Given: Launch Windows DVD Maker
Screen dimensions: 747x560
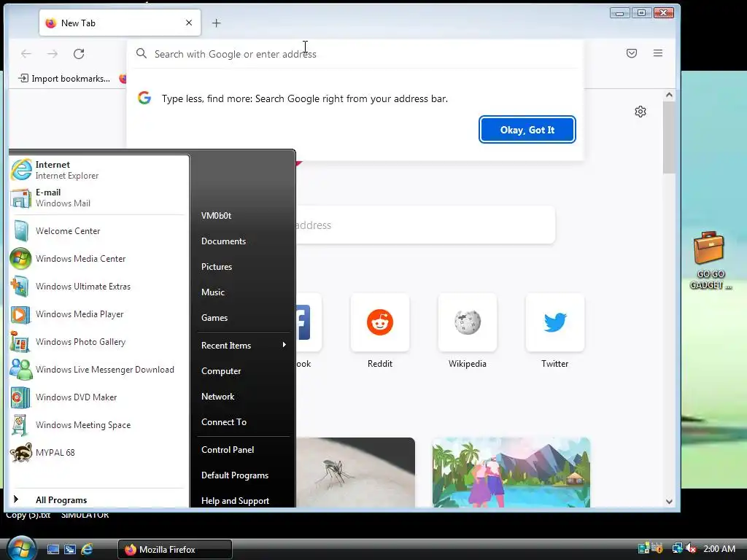Looking at the screenshot, I should coord(98,397).
